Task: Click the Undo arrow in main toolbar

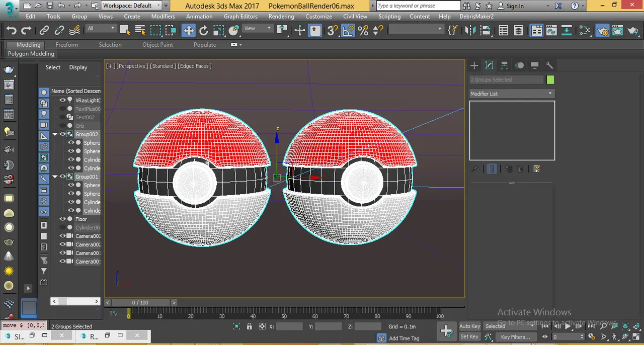Action: coord(12,31)
